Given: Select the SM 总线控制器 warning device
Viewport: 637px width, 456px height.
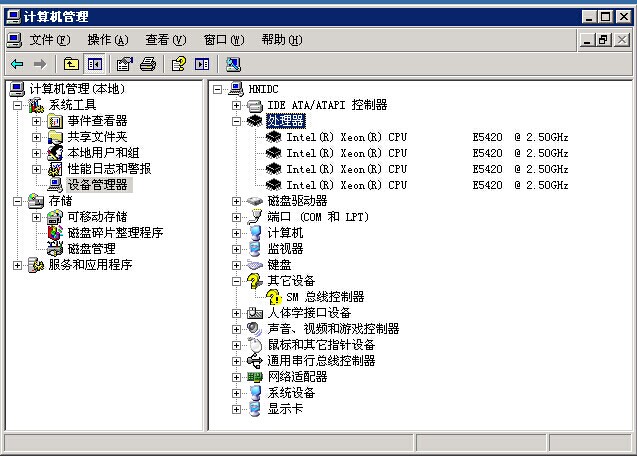Looking at the screenshot, I should coord(325,297).
